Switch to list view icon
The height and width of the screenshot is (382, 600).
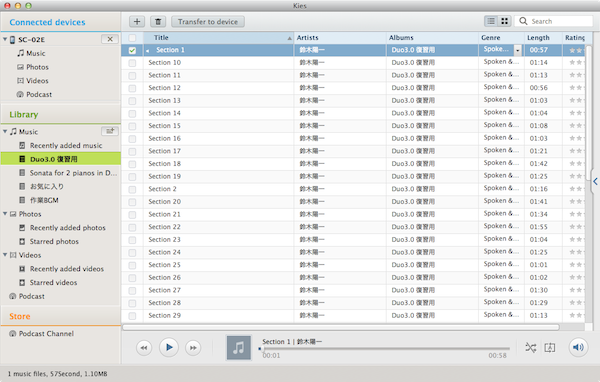coord(491,21)
